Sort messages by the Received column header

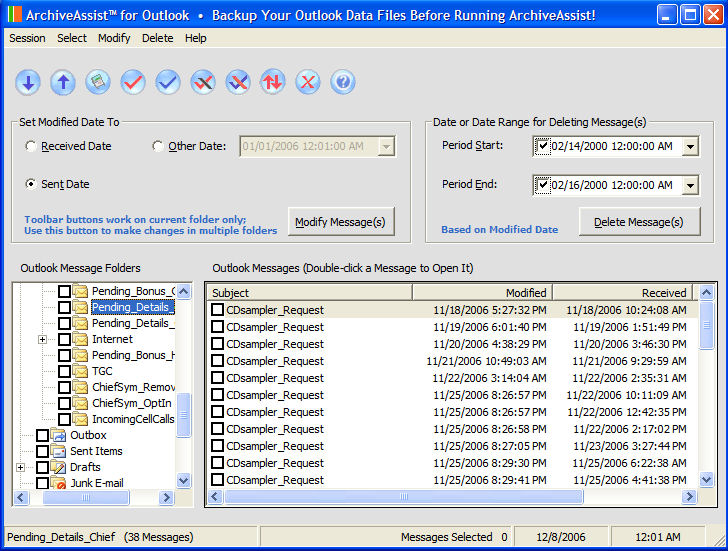coord(623,293)
